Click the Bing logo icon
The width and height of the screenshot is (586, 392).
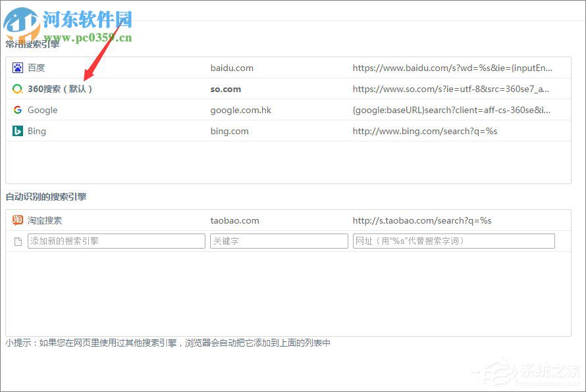coord(18,131)
